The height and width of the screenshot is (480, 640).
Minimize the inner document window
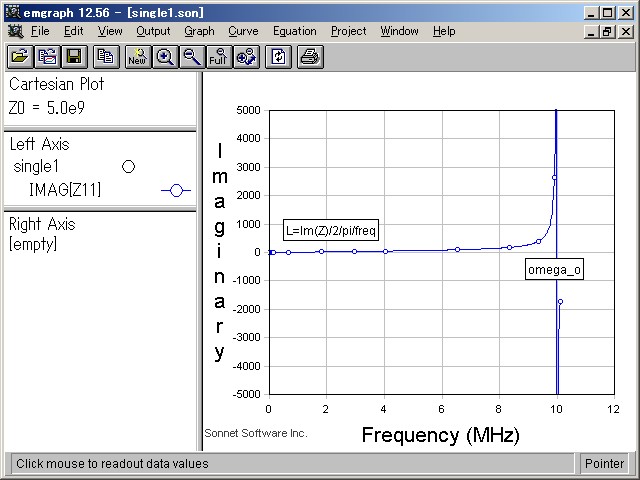[x=591, y=31]
